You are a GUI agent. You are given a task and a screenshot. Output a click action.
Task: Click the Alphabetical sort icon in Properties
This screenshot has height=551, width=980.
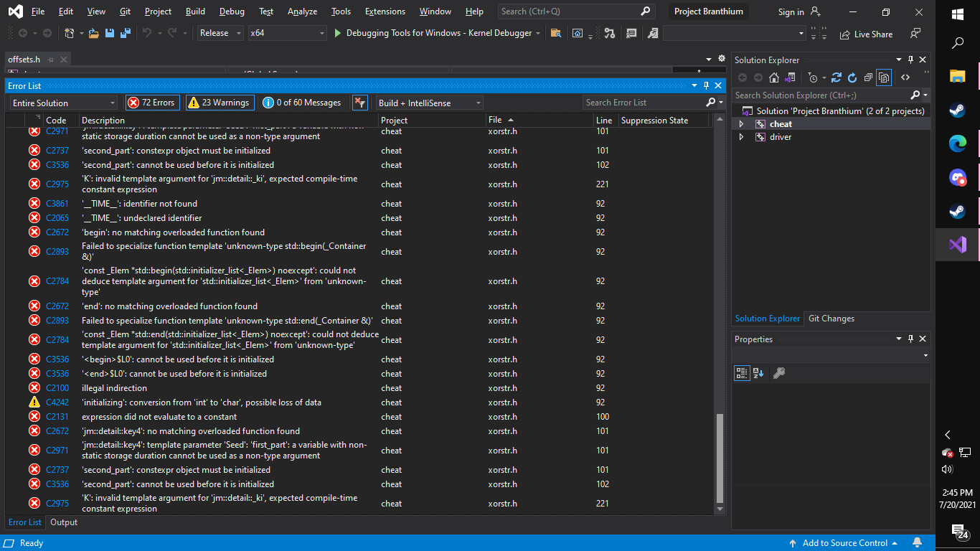[758, 373]
